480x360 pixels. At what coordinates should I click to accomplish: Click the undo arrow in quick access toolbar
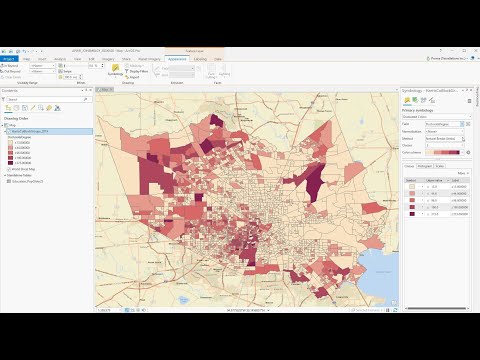(x=24, y=51)
